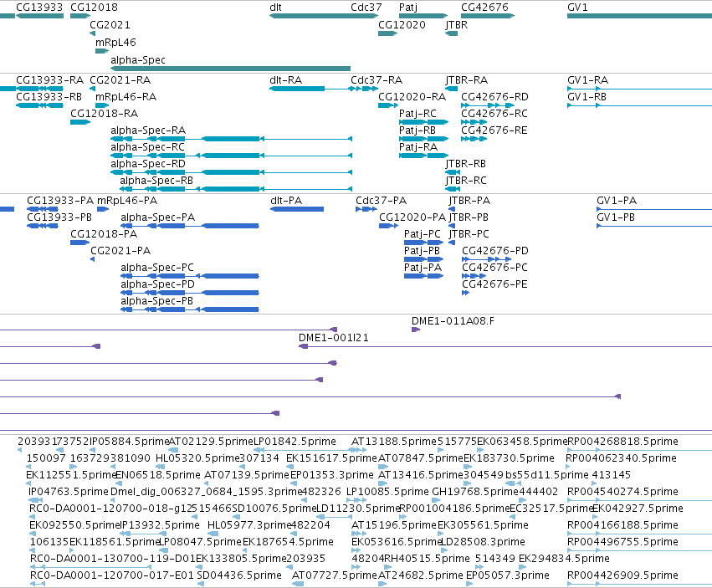
Task: Click the CG42676 gene label
Action: (484, 8)
